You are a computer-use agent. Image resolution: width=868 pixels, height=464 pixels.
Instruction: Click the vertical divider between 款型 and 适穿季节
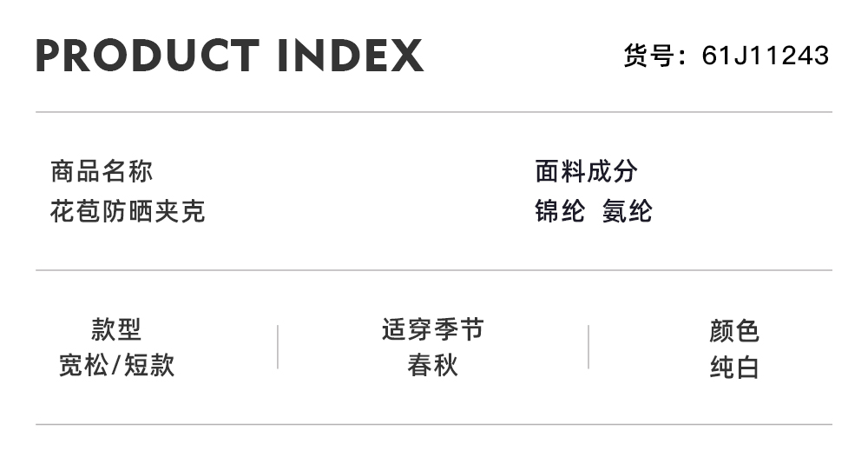[x=278, y=348]
